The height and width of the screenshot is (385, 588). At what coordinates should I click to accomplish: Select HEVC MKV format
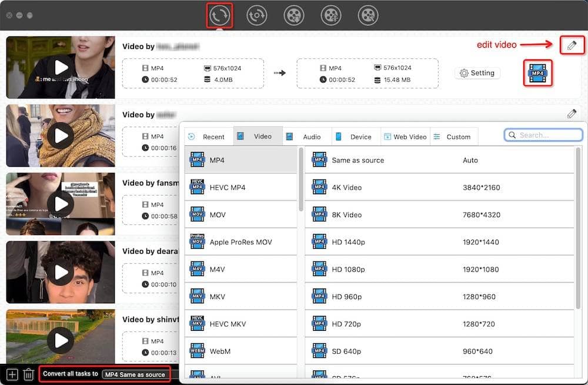point(240,324)
